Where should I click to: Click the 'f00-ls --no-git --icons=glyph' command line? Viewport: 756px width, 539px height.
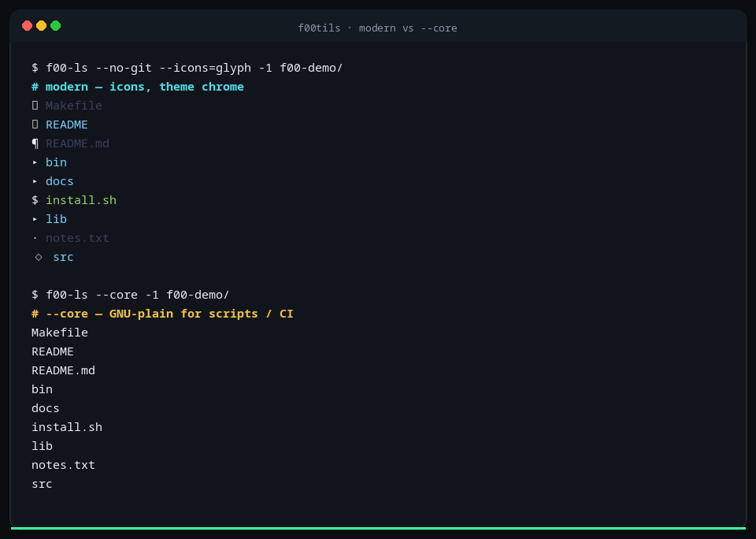point(187,68)
